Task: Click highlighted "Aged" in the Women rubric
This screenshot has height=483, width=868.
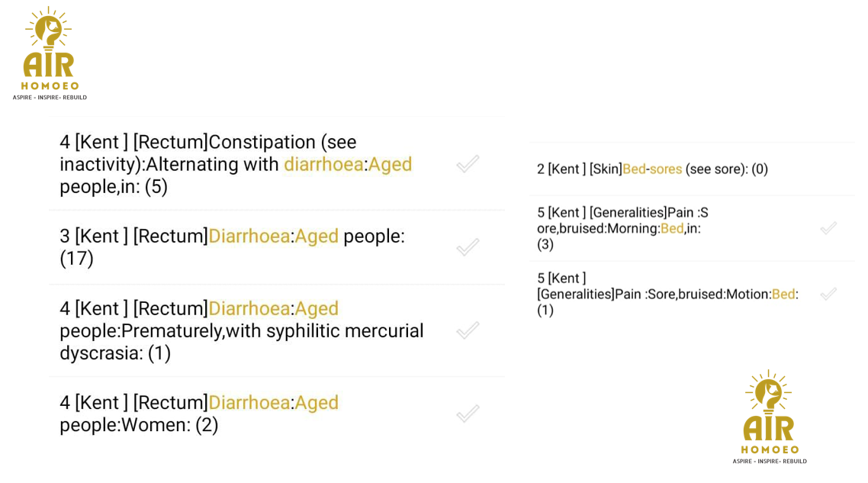Action: (317, 403)
